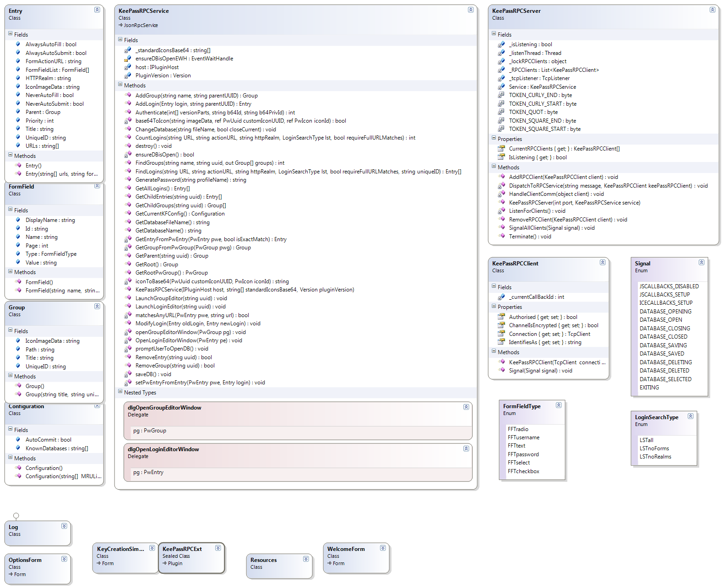Collapse the Signal enum chevron
Screen dimensions: 723x588
point(701,262)
